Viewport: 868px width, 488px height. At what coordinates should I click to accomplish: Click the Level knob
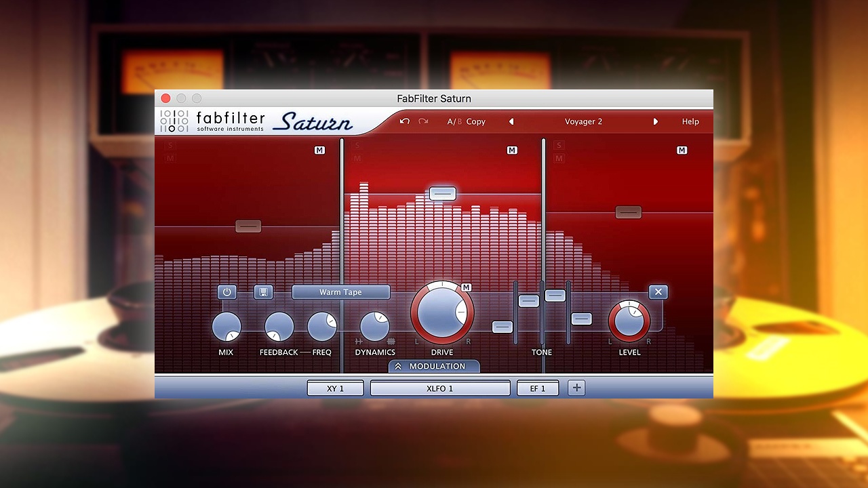point(629,321)
